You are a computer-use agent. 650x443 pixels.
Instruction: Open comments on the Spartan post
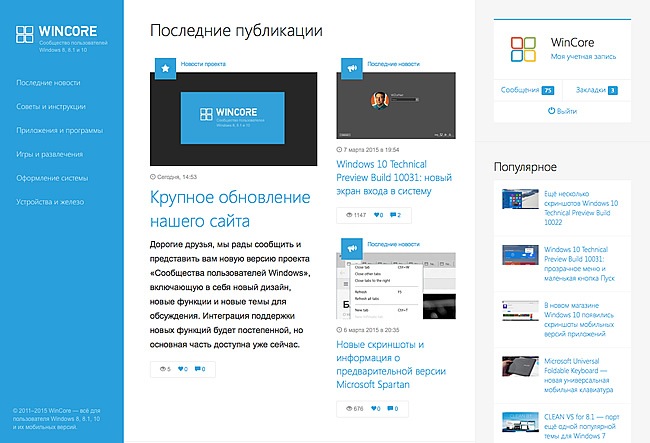[393, 409]
